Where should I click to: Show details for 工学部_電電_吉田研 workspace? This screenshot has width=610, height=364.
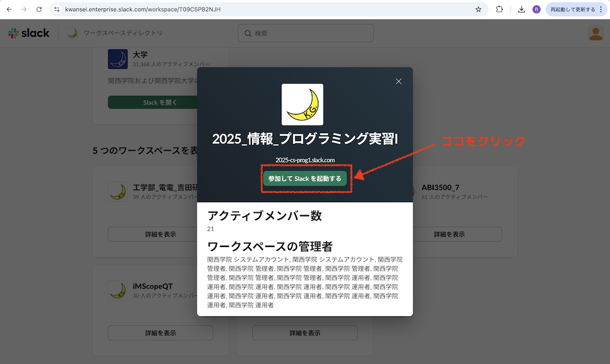160,234
